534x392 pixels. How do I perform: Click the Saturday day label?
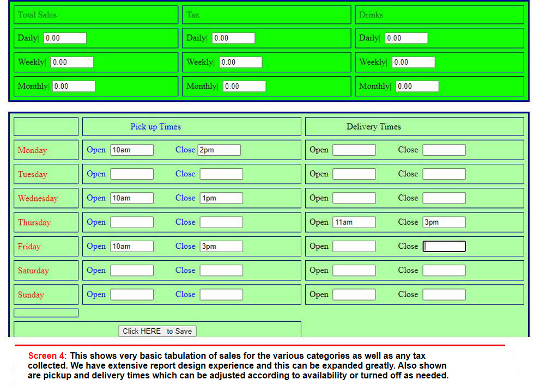point(33,271)
